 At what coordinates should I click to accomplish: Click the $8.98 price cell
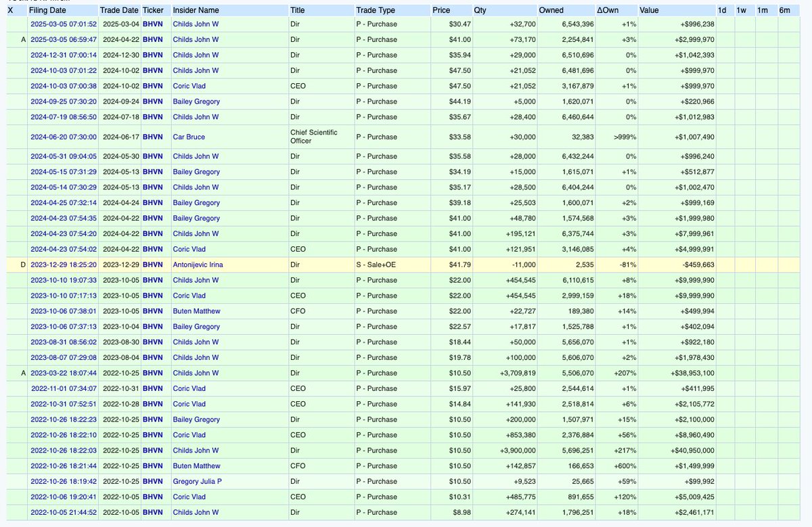pos(451,512)
